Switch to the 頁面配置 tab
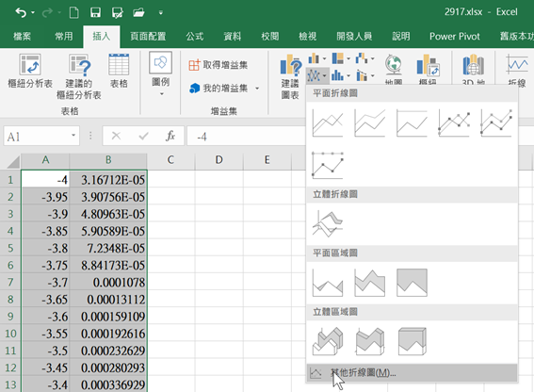The image size is (534, 392). [148, 36]
